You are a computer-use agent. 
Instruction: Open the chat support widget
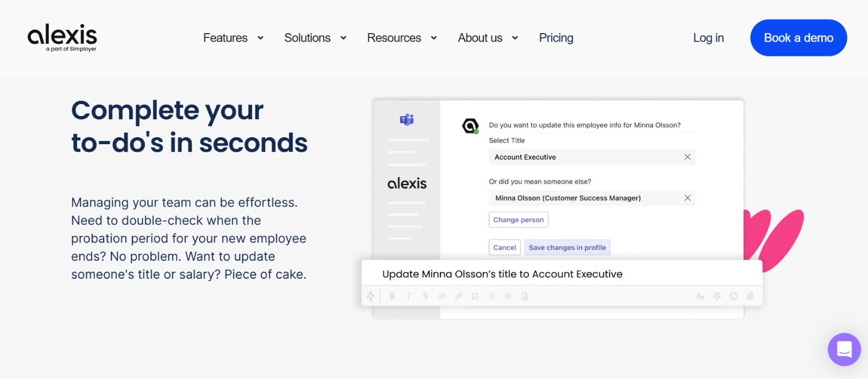844,349
